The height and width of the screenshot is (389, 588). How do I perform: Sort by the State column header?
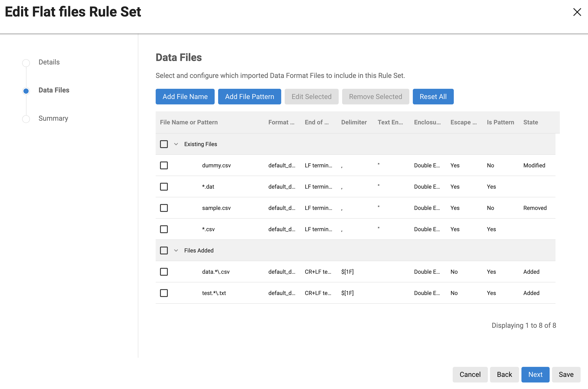coord(530,122)
